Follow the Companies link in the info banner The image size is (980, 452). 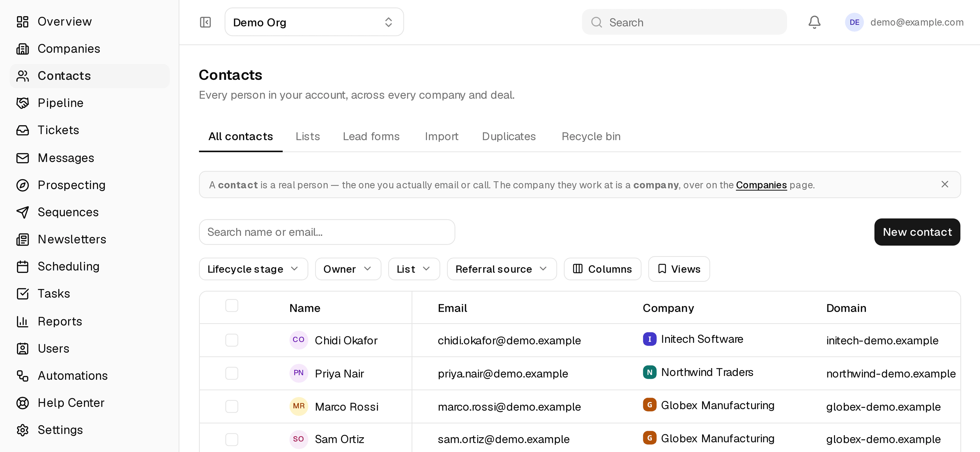pos(761,185)
